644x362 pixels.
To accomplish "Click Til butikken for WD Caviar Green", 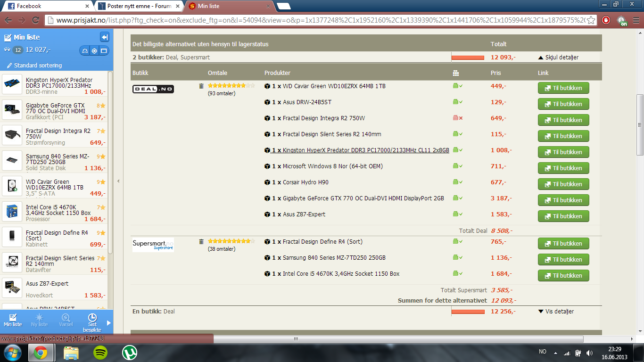I will coord(563,88).
